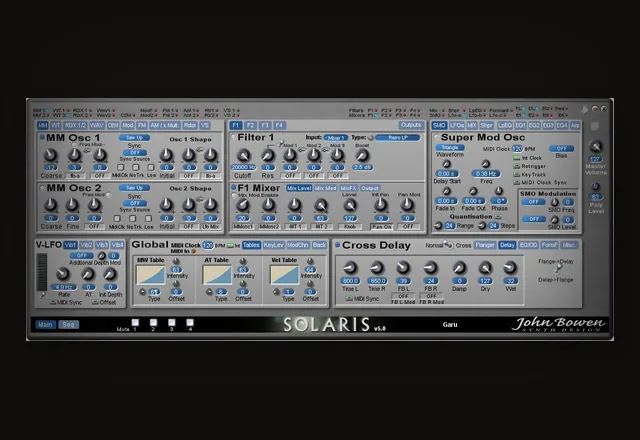
Task: Toggle the Mute 3 checkbox
Action: 171,323
